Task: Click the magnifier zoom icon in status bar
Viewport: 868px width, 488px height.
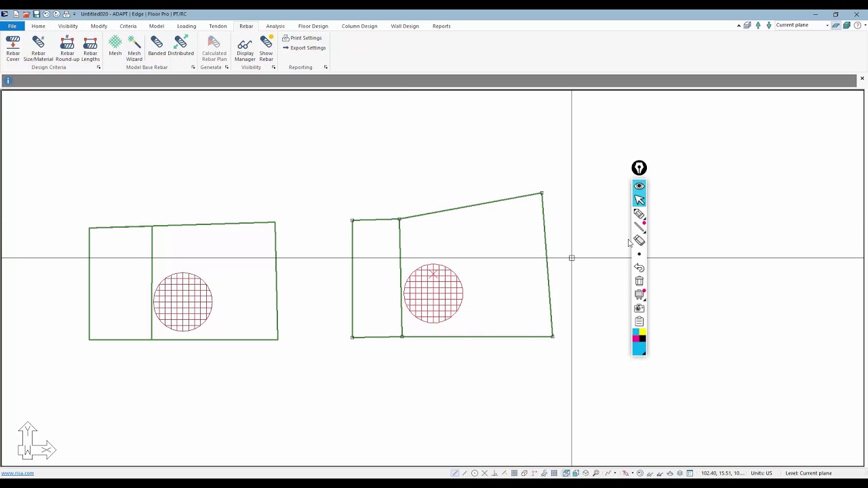Action: [596, 473]
